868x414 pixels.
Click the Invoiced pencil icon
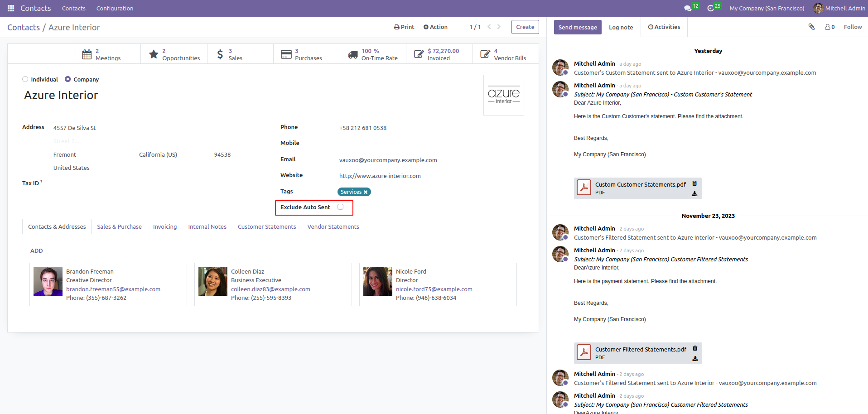(419, 54)
